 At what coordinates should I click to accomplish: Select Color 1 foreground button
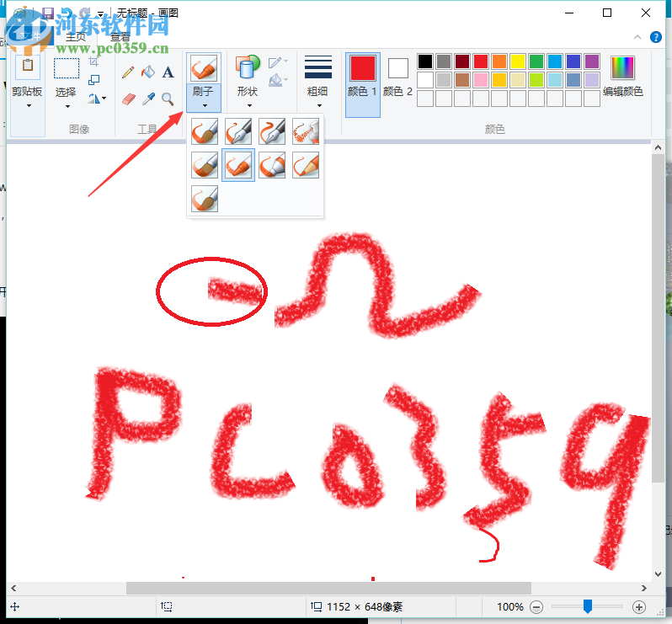pos(363,85)
